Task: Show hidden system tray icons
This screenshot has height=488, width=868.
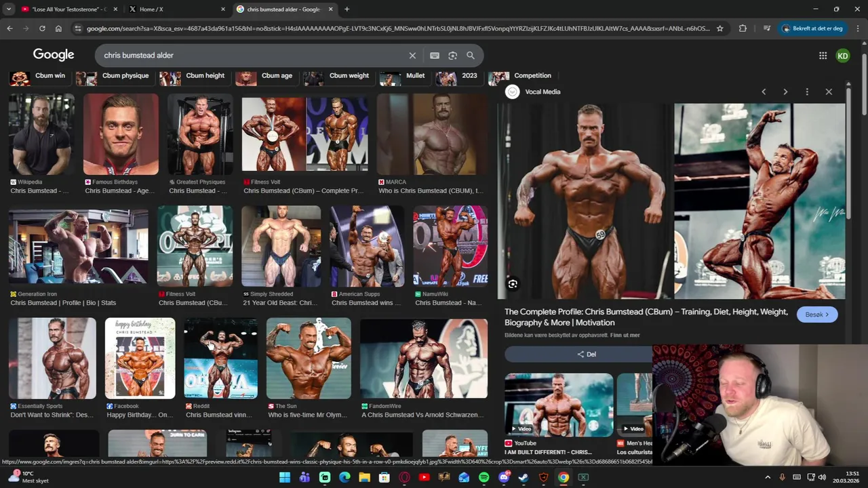Action: (768, 477)
